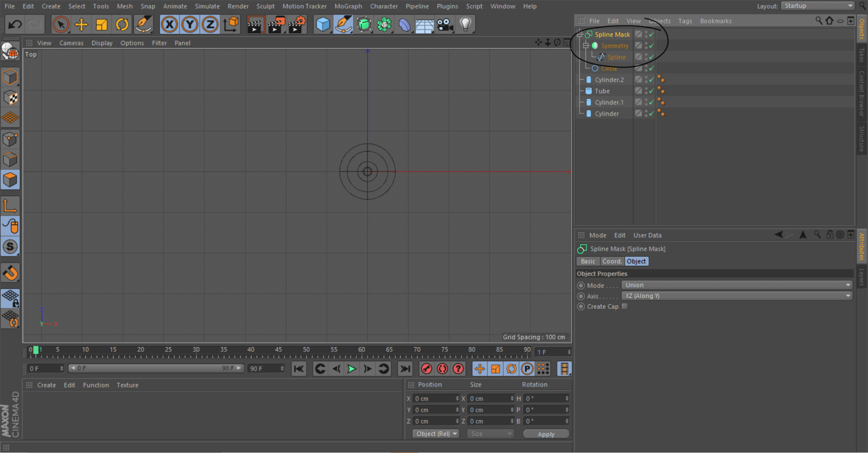The width and height of the screenshot is (868, 453).
Task: Play the animation forward
Action: [x=351, y=369]
